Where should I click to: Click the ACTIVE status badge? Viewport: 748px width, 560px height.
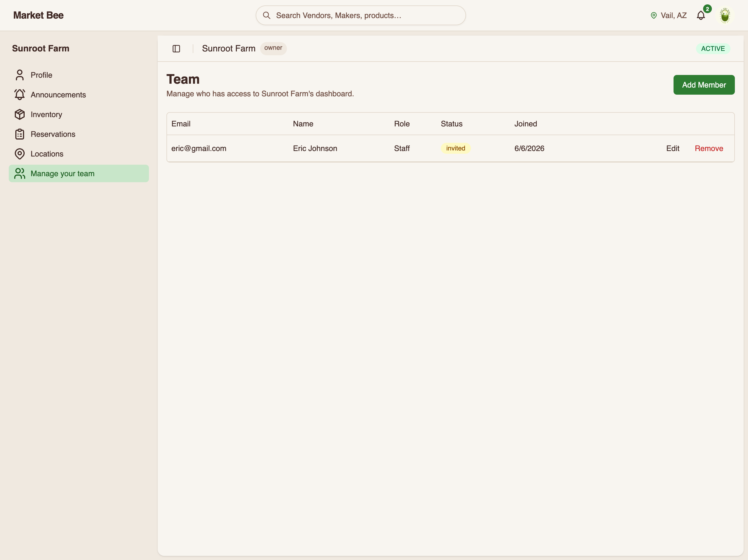[x=713, y=49]
